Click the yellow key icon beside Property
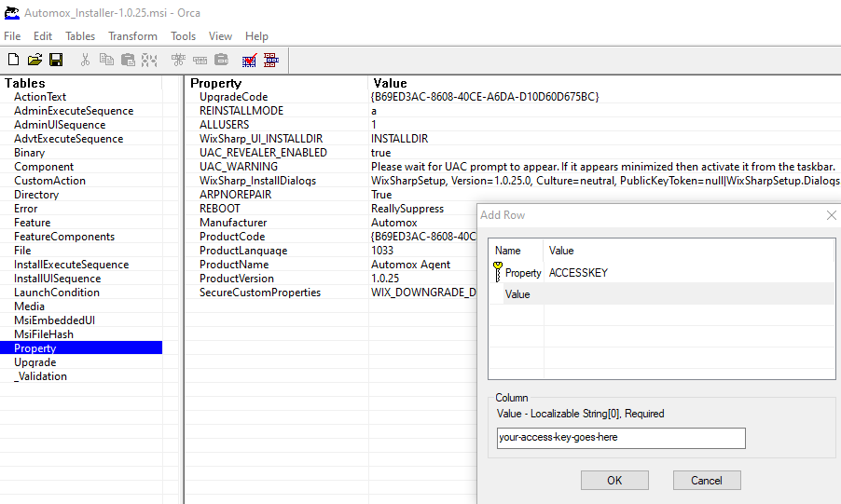841x504 pixels. click(x=498, y=272)
